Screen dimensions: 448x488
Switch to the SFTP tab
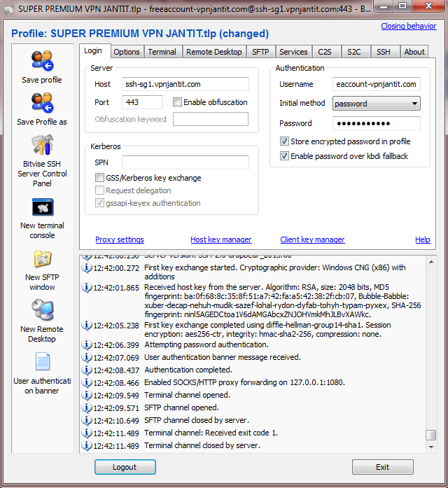pos(260,52)
